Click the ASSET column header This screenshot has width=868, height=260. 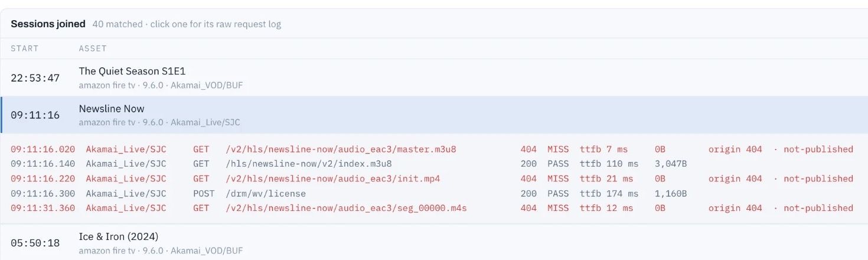coord(93,48)
